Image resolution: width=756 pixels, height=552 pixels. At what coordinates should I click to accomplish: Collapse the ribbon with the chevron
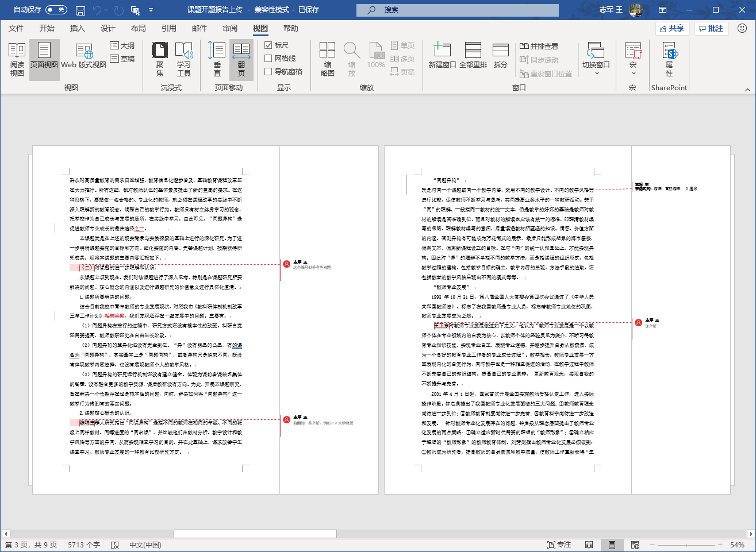[747, 90]
